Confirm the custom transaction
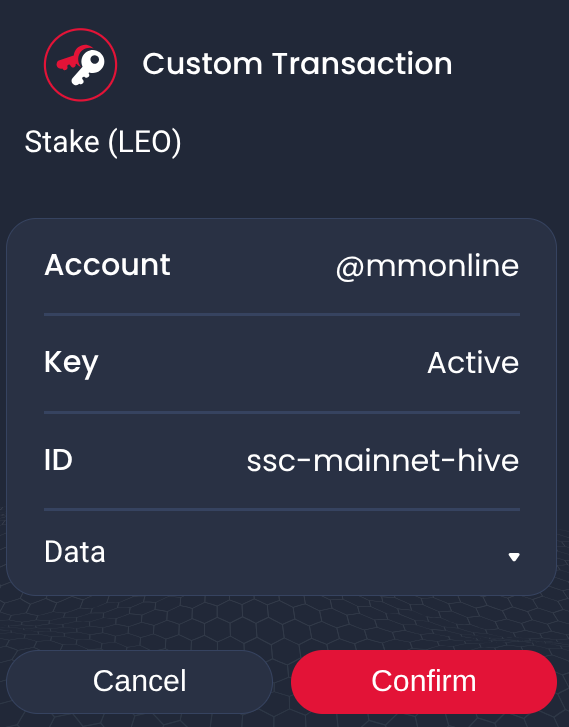Image resolution: width=569 pixels, height=727 pixels. [423, 682]
